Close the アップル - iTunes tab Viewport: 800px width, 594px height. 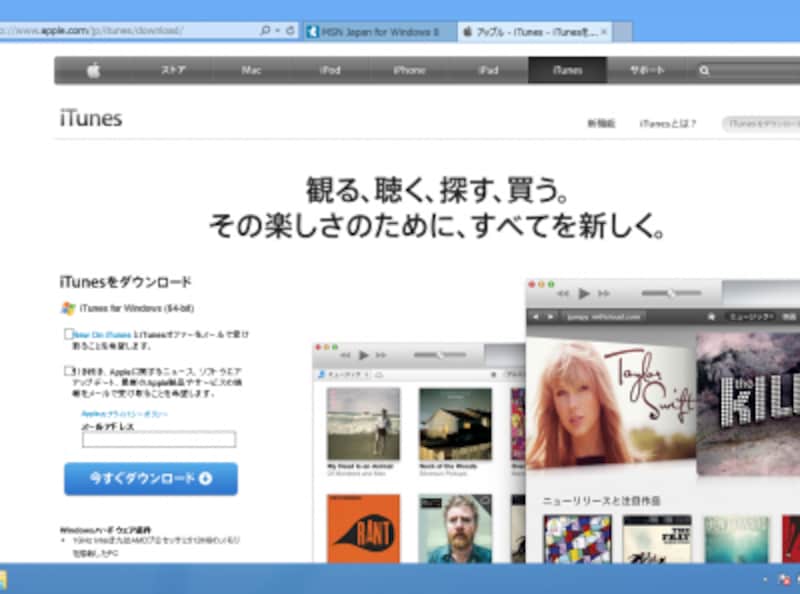[604, 32]
